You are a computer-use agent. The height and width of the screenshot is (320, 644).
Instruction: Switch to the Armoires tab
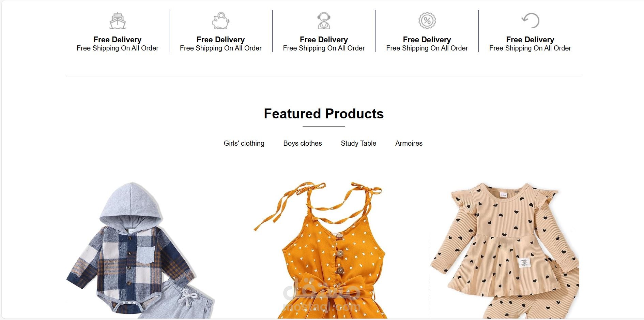coord(409,143)
